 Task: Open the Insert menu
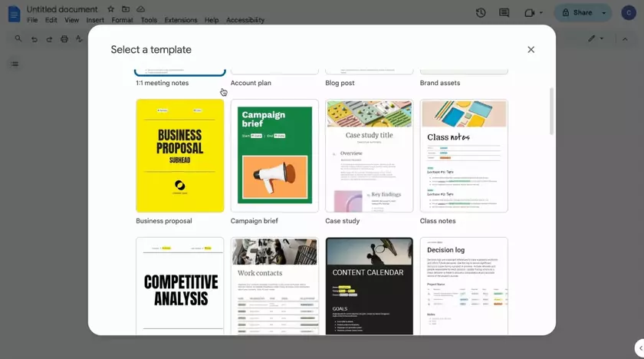(x=95, y=20)
